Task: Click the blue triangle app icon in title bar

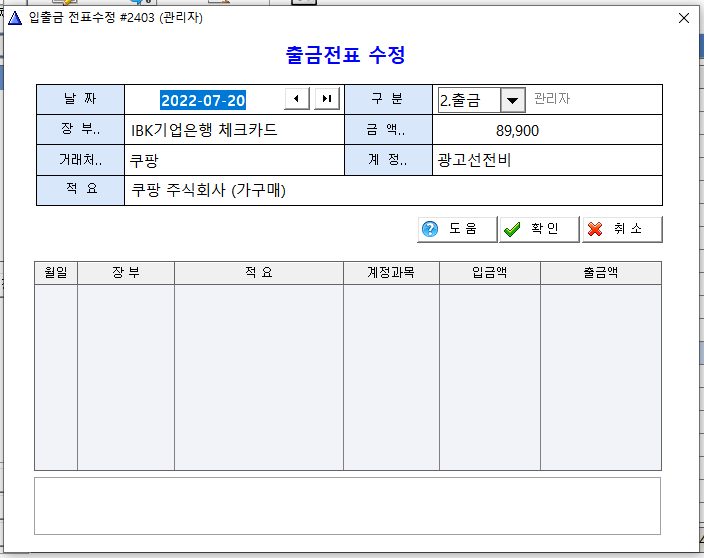Action: [x=15, y=18]
